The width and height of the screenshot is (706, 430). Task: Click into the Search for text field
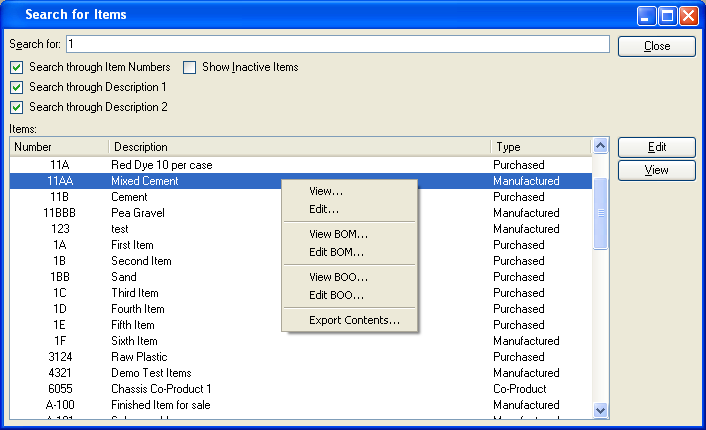click(337, 44)
